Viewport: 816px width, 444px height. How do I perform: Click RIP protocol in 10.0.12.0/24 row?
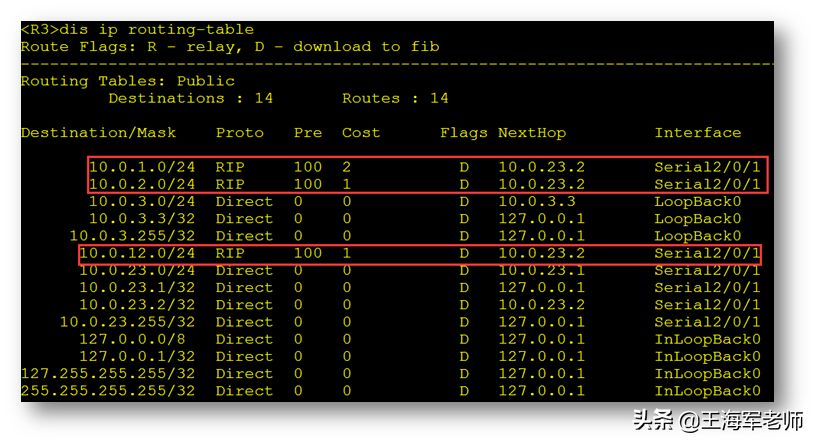[x=230, y=253]
